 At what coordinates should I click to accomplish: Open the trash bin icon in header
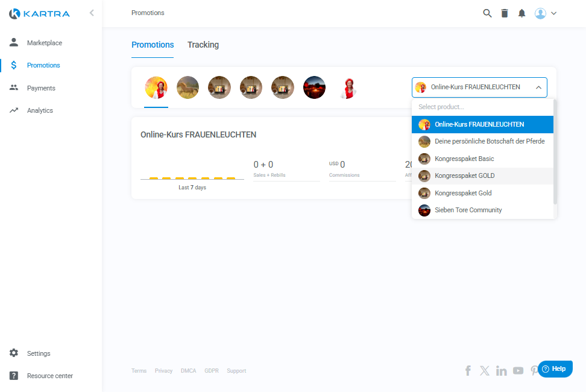(x=505, y=13)
